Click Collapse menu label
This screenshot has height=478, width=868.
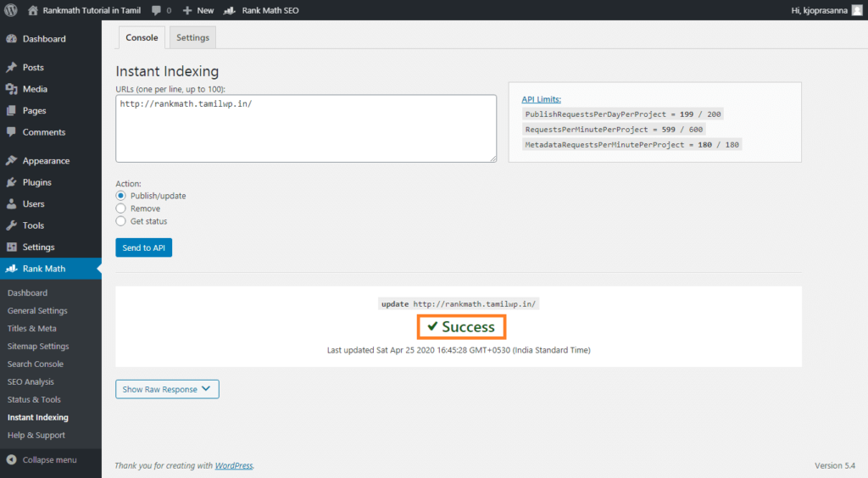50,459
